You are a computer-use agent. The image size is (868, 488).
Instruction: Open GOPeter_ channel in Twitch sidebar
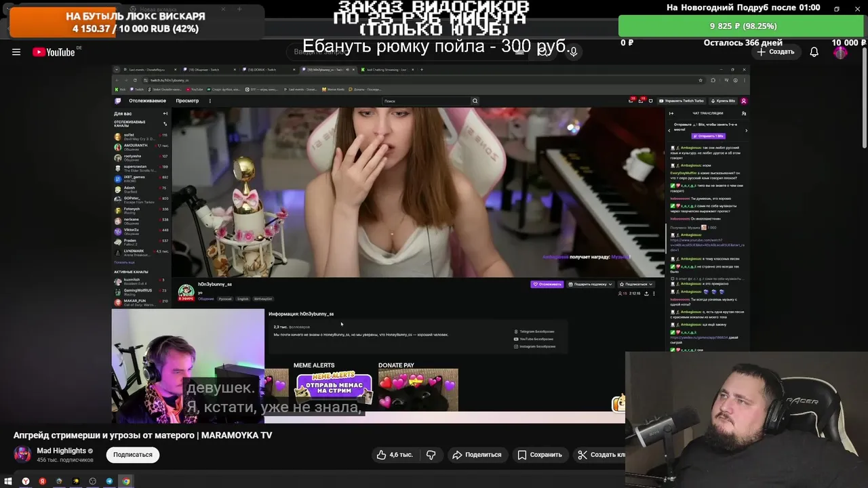pyautogui.click(x=141, y=199)
